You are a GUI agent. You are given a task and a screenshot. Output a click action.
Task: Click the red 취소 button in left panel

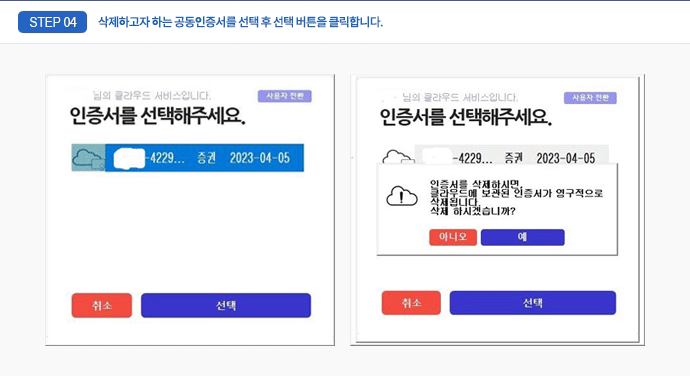[102, 305]
